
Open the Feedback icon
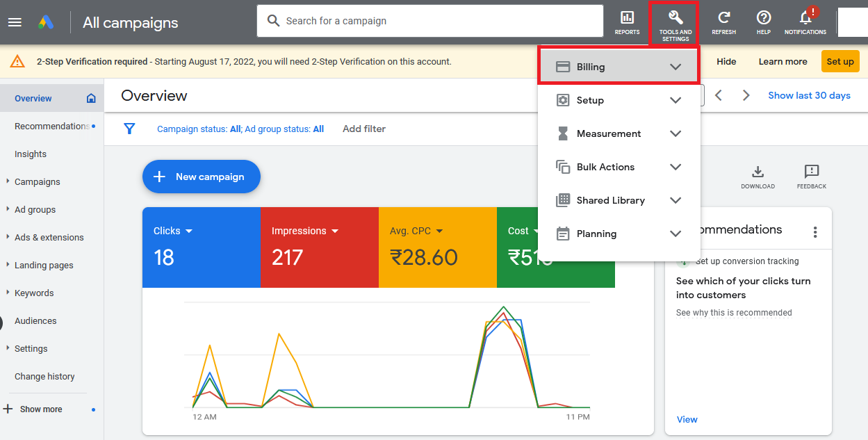tap(811, 177)
